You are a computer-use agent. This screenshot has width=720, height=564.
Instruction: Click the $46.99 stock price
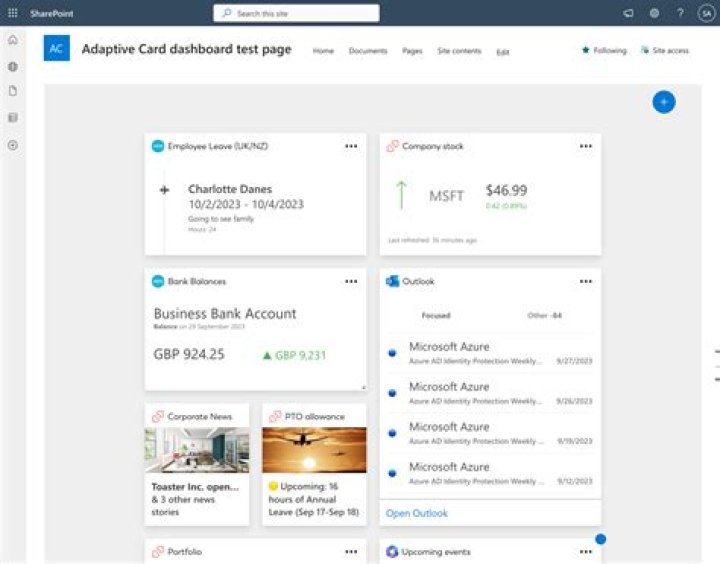coord(506,190)
